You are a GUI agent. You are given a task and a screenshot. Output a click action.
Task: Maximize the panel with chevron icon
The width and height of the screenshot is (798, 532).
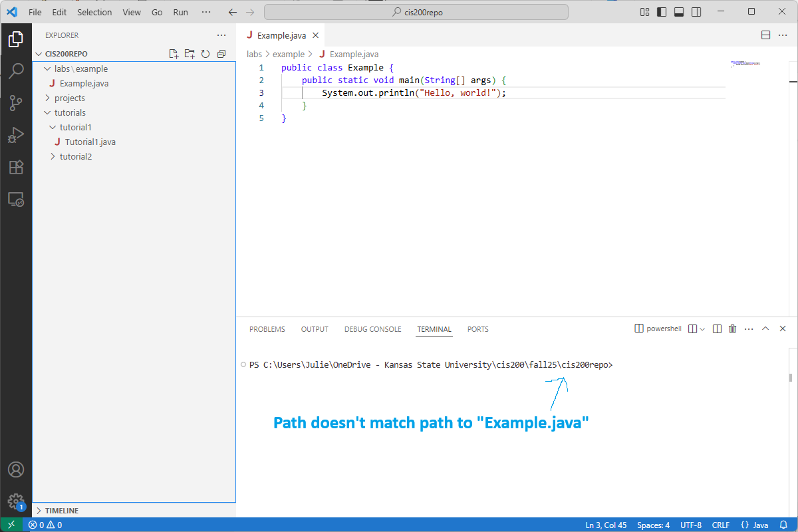click(x=765, y=329)
